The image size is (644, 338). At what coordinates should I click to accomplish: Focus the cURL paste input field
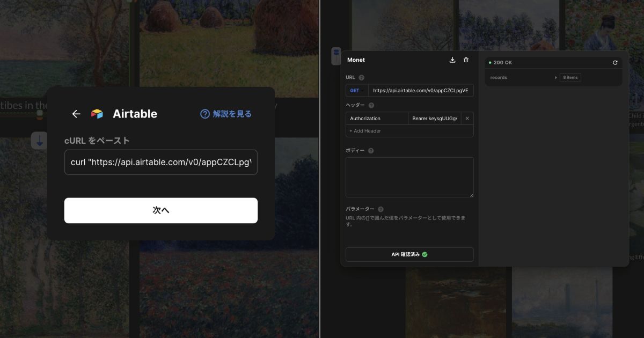(x=161, y=162)
